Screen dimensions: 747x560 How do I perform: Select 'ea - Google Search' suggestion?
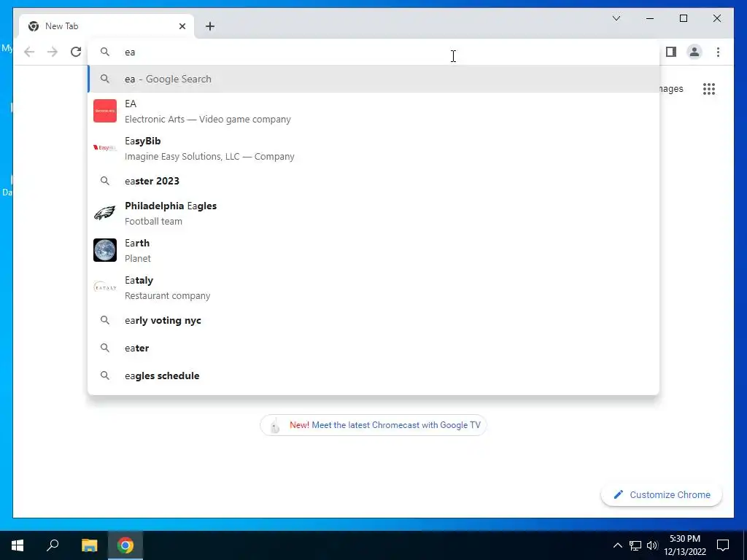(373, 79)
